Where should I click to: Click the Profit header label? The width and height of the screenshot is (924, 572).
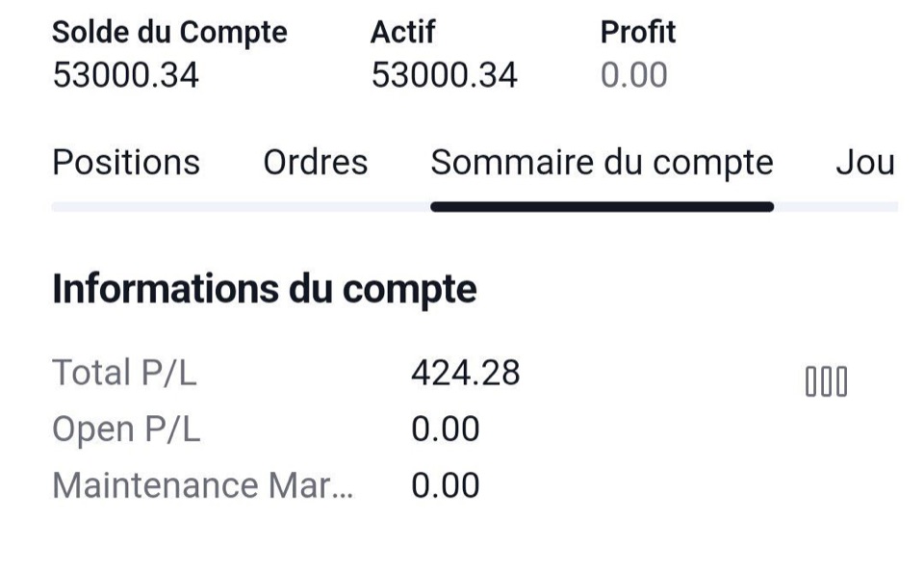[x=637, y=32]
